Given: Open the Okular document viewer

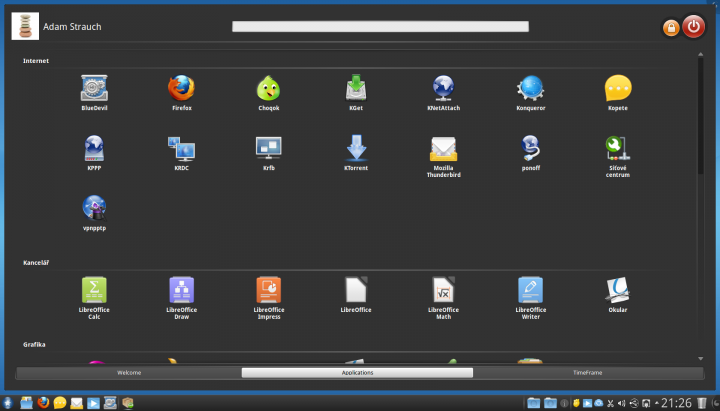Looking at the screenshot, I should tap(618, 294).
